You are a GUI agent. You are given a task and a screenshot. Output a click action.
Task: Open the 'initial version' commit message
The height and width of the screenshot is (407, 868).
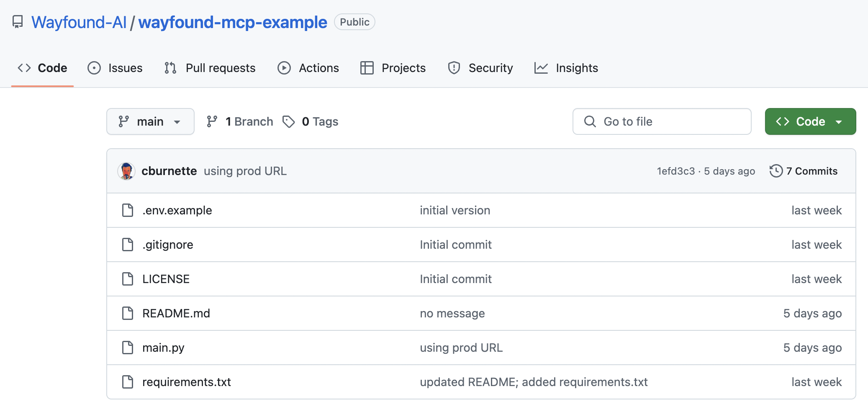(x=455, y=210)
